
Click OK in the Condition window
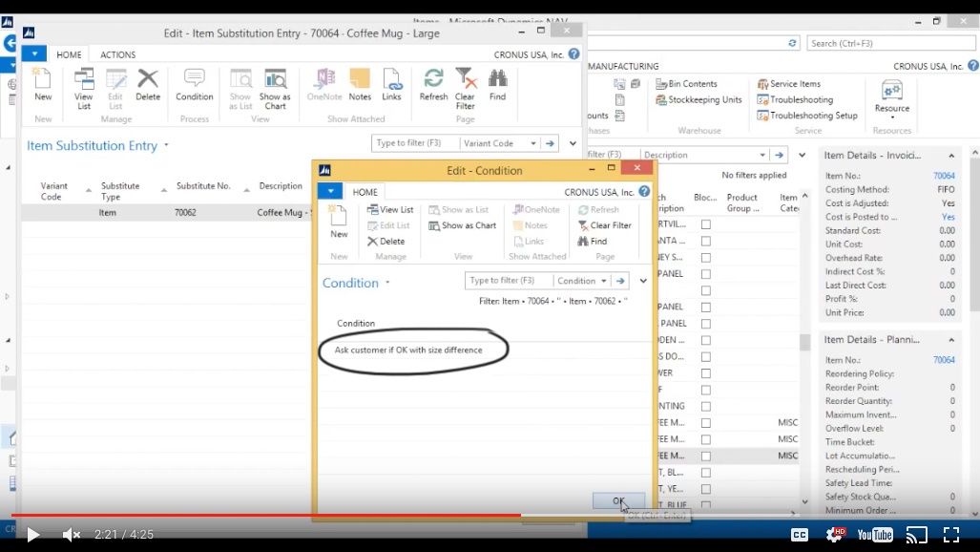pos(618,500)
